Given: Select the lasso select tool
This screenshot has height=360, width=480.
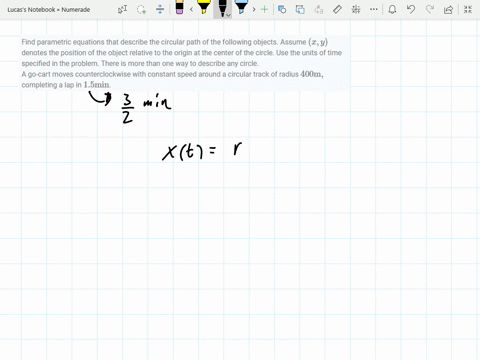Looking at the screenshot, I should pos(141,9).
